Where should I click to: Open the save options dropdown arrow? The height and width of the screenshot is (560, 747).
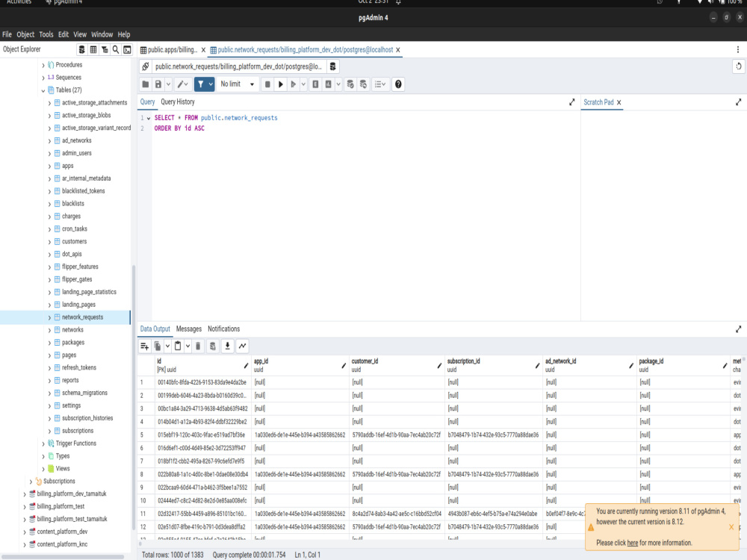(168, 84)
